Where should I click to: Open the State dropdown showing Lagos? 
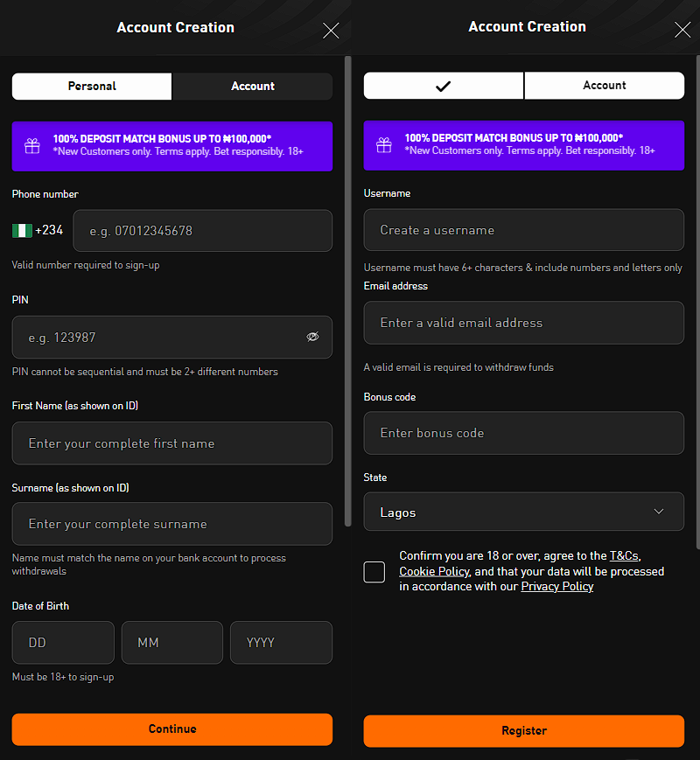523,511
